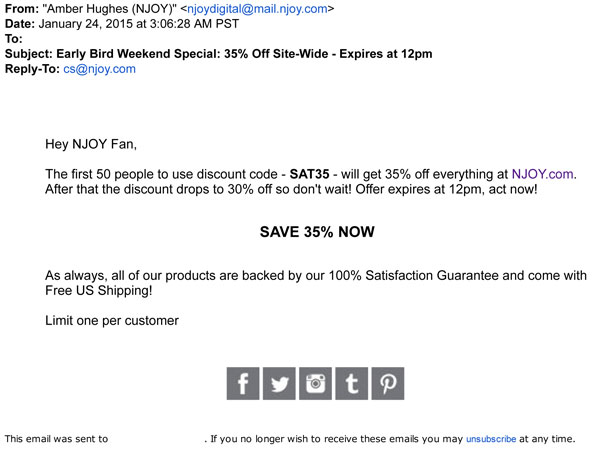Click the "Free US Shipping!" text
The image size is (600, 460).
click(x=99, y=291)
